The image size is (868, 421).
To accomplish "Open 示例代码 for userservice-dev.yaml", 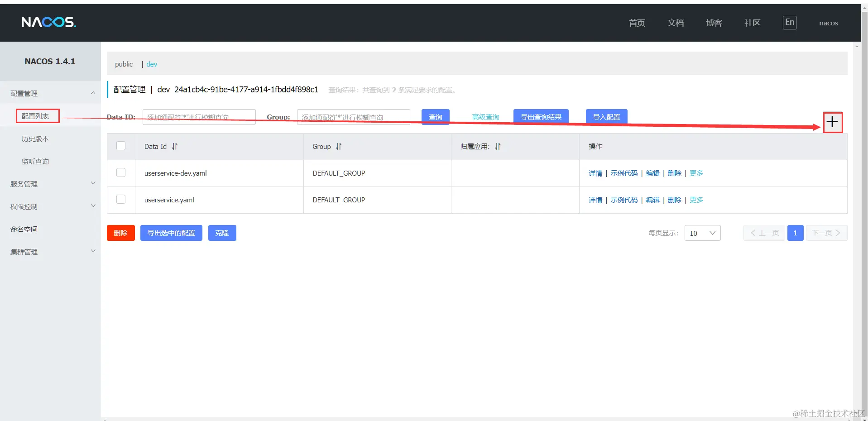I will [x=624, y=173].
